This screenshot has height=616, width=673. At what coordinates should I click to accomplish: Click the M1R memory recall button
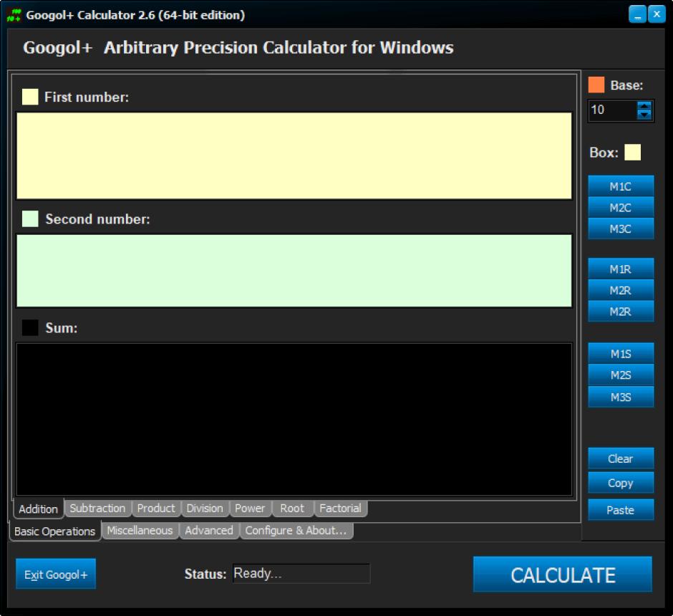[x=621, y=269]
